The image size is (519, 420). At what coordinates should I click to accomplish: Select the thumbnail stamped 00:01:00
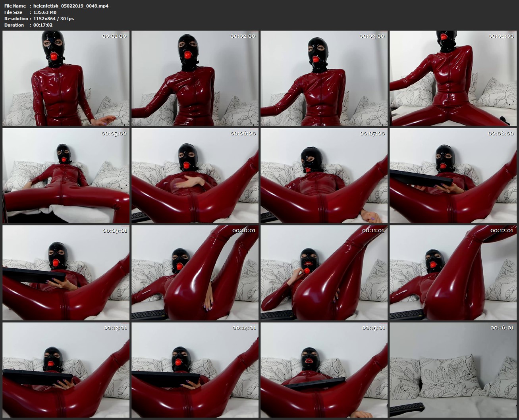(x=66, y=78)
